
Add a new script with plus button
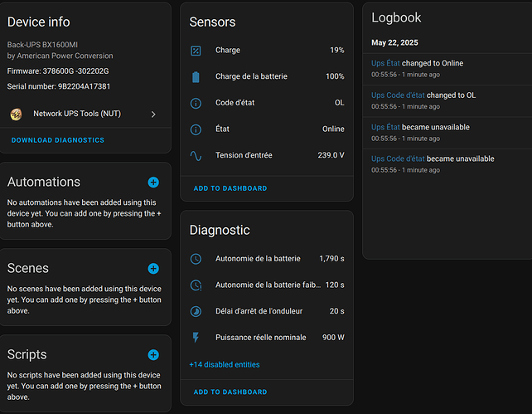tap(153, 355)
